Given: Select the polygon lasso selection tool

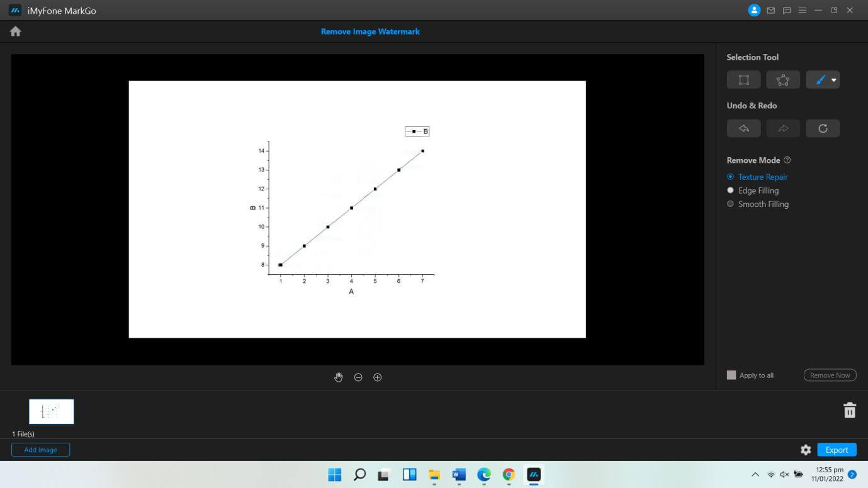Looking at the screenshot, I should tap(783, 80).
